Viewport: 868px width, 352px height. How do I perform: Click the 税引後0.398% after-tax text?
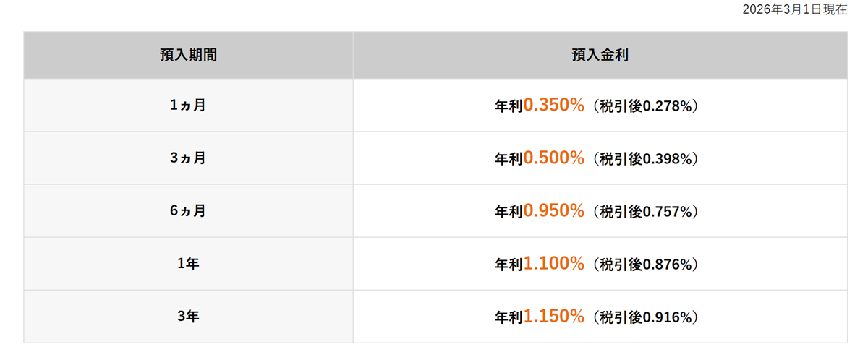point(647,158)
